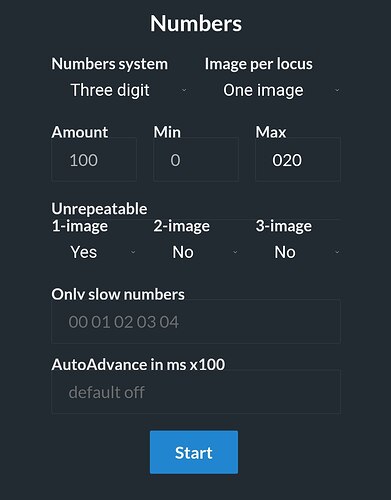
Task: Click the Start button
Action: pos(194,452)
